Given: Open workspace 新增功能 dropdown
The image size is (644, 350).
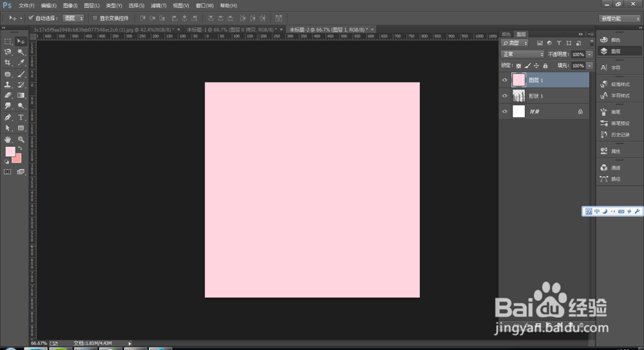Looking at the screenshot, I should click(620, 19).
